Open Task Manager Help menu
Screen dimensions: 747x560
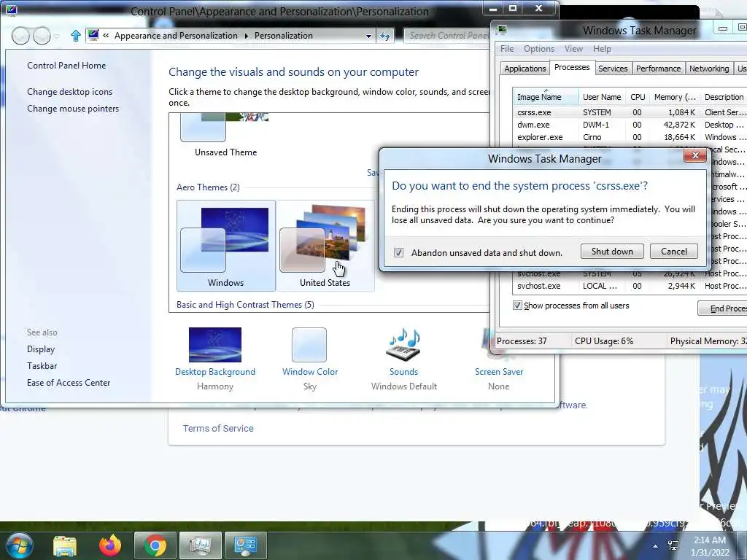click(x=602, y=49)
